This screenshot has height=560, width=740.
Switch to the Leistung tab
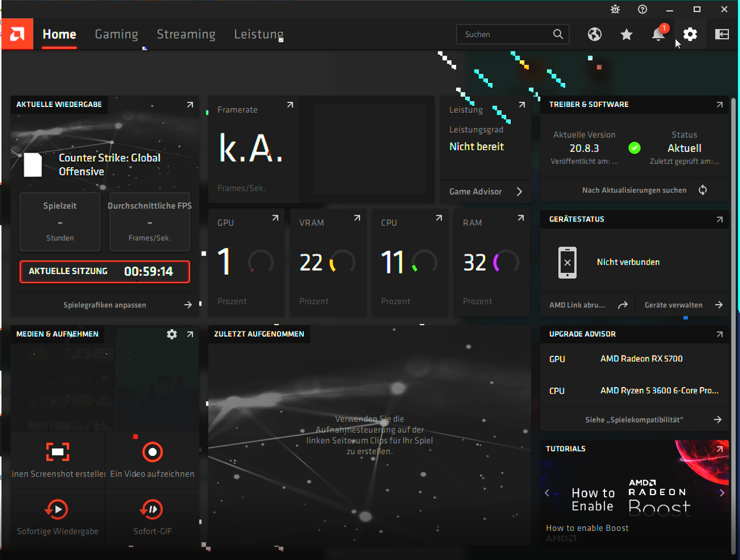point(258,34)
